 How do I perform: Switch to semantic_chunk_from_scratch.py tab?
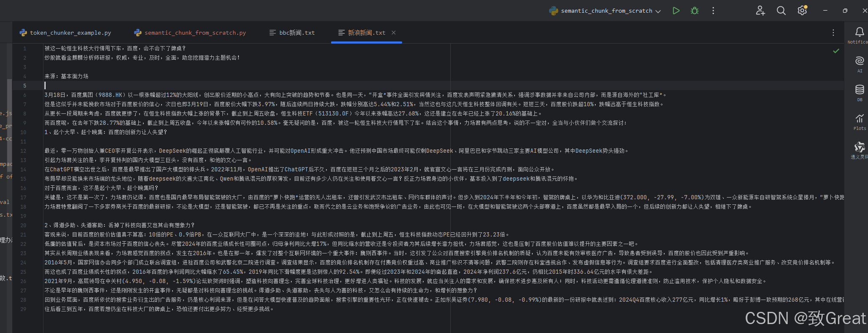(x=190, y=33)
